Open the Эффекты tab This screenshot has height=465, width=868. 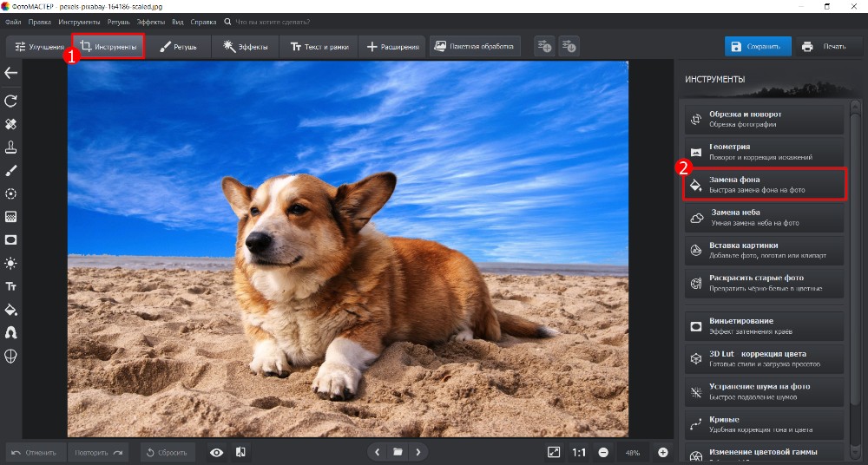[246, 46]
